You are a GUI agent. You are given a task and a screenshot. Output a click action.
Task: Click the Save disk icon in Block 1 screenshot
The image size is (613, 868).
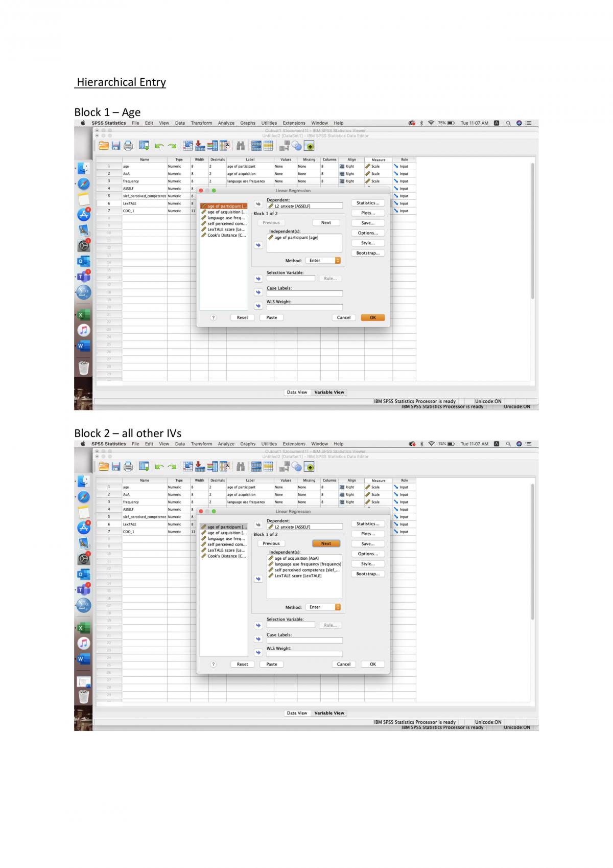116,146
